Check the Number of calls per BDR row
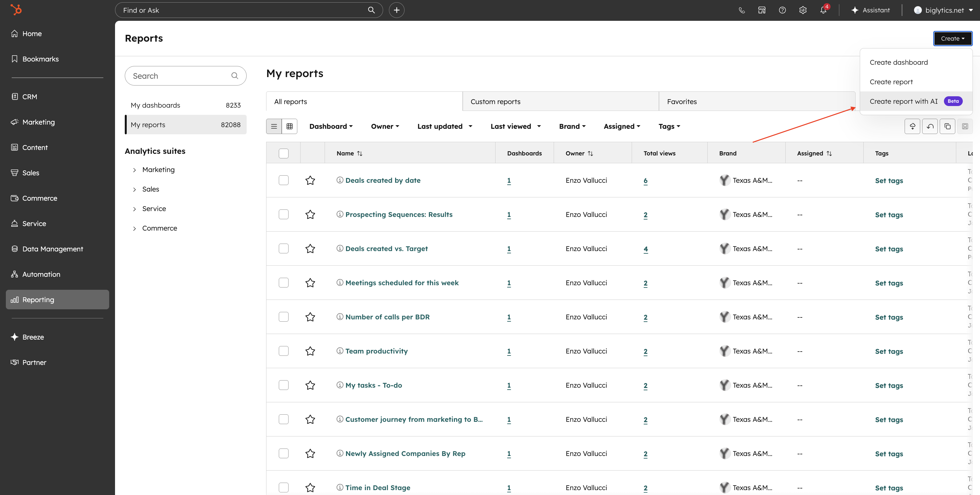Screen dimensions: 980x495 tap(283, 317)
